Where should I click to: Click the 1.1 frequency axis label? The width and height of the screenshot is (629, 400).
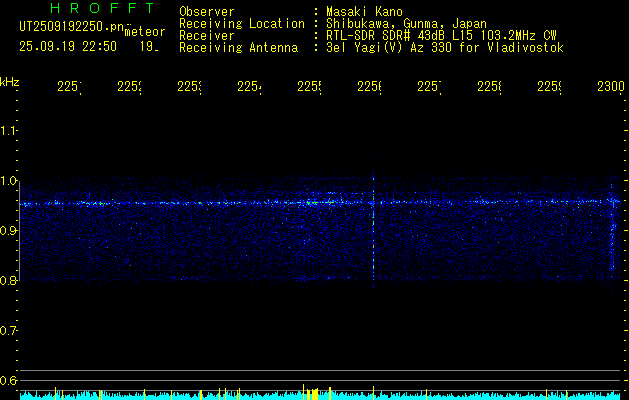[8, 130]
